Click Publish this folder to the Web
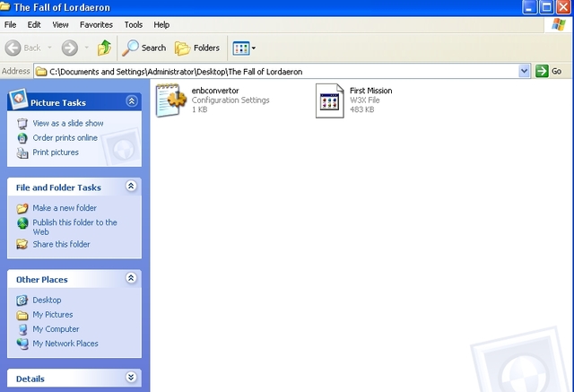The height and width of the screenshot is (392, 574). coord(74,227)
